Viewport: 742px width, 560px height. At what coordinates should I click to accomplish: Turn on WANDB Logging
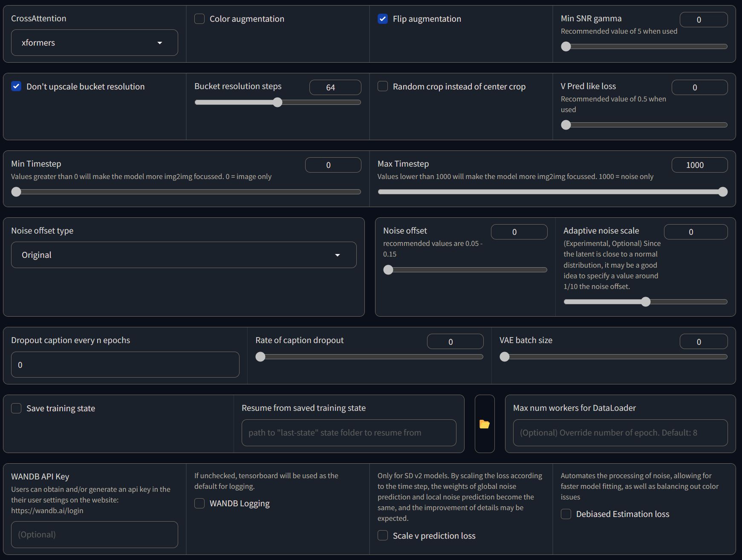pos(199,503)
